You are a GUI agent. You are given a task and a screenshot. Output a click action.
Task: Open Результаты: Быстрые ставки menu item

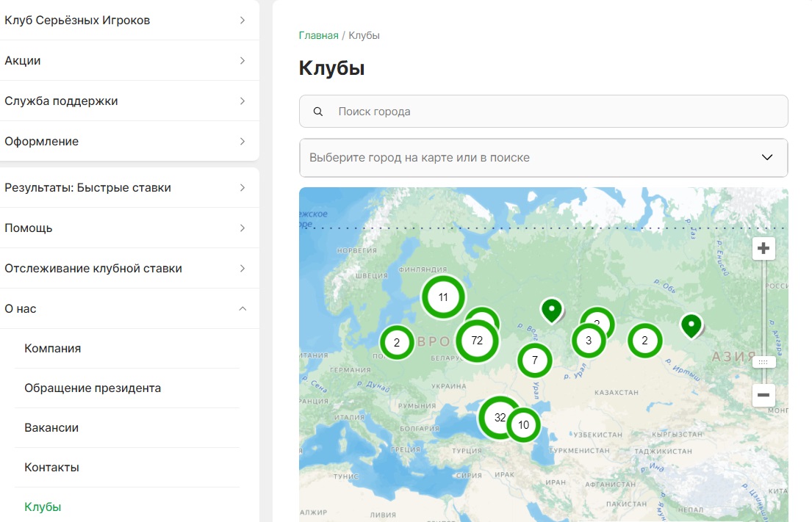[129, 188]
